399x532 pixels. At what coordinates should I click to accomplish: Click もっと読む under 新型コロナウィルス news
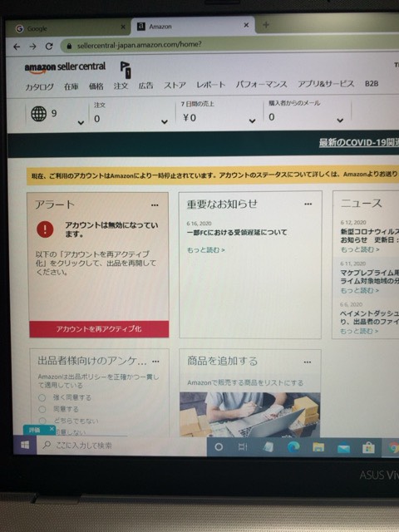tap(360, 249)
